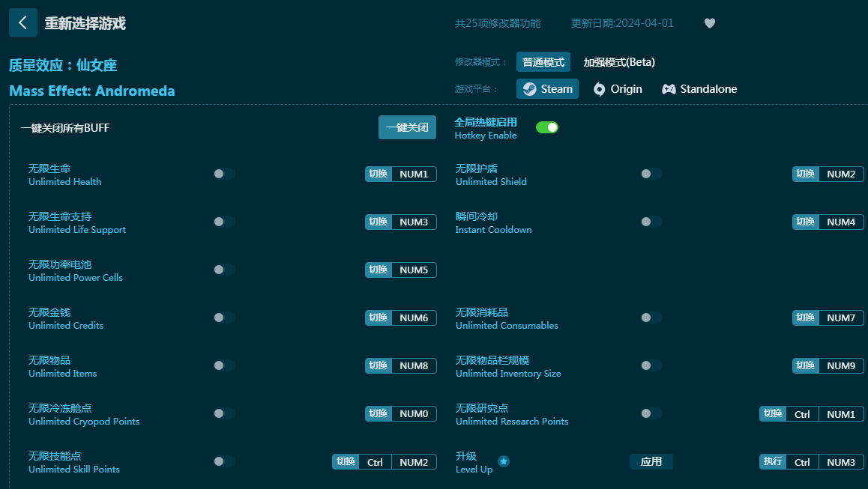Click NUM5 hotkey field for Power Cells
Screen dimensions: 868x489
(414, 270)
